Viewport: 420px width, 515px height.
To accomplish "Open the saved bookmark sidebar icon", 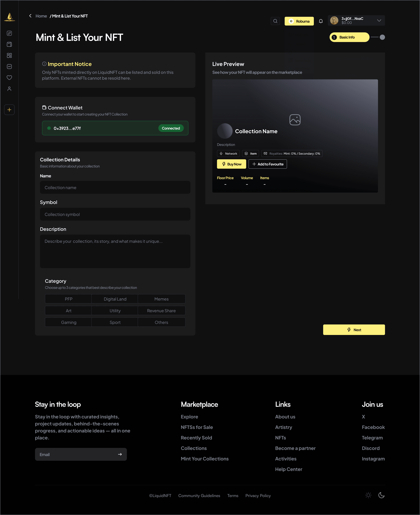I will pyautogui.click(x=9, y=44).
